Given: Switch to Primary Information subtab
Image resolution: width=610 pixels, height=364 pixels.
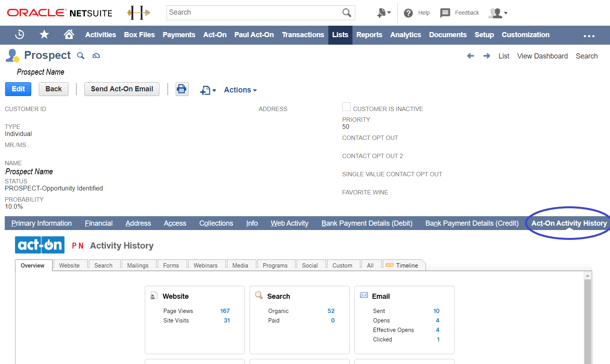Looking at the screenshot, I should click(42, 223).
